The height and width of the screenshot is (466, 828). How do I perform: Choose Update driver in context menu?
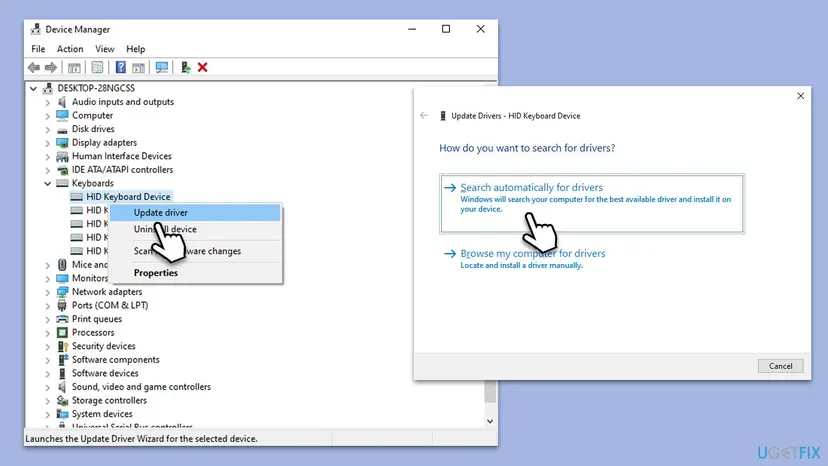point(195,212)
